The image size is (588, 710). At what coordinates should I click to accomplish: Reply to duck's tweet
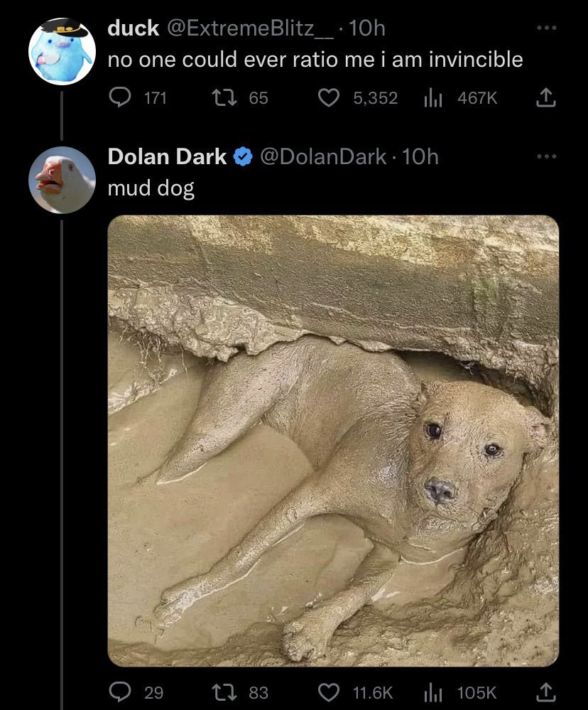coord(119,97)
